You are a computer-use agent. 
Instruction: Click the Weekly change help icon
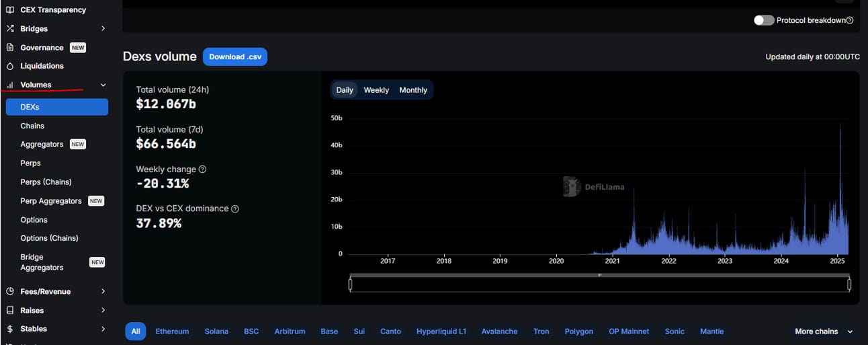click(x=203, y=169)
